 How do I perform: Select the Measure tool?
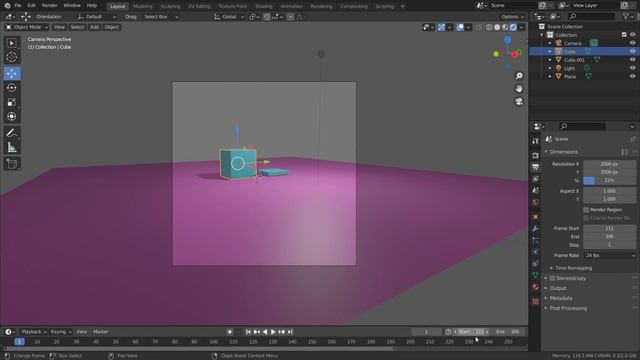[12, 147]
